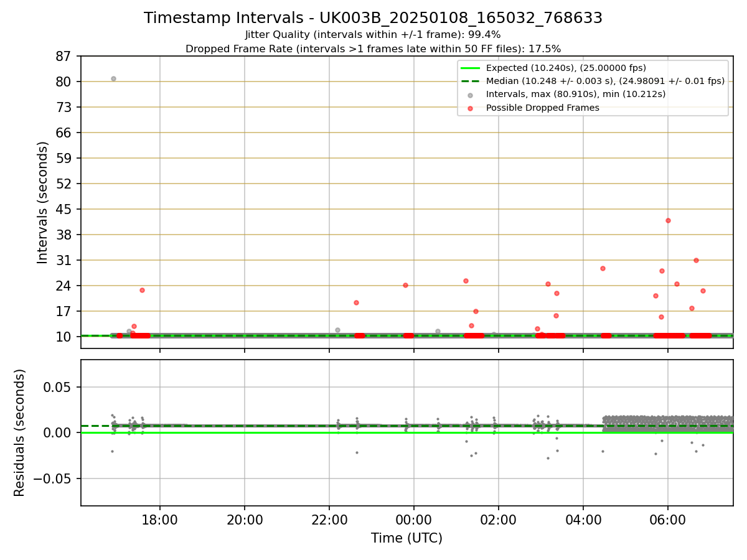Select the 'Jitter Quality' 99.4% subtitle line
The width and height of the screenshot is (747, 560).
point(373,35)
